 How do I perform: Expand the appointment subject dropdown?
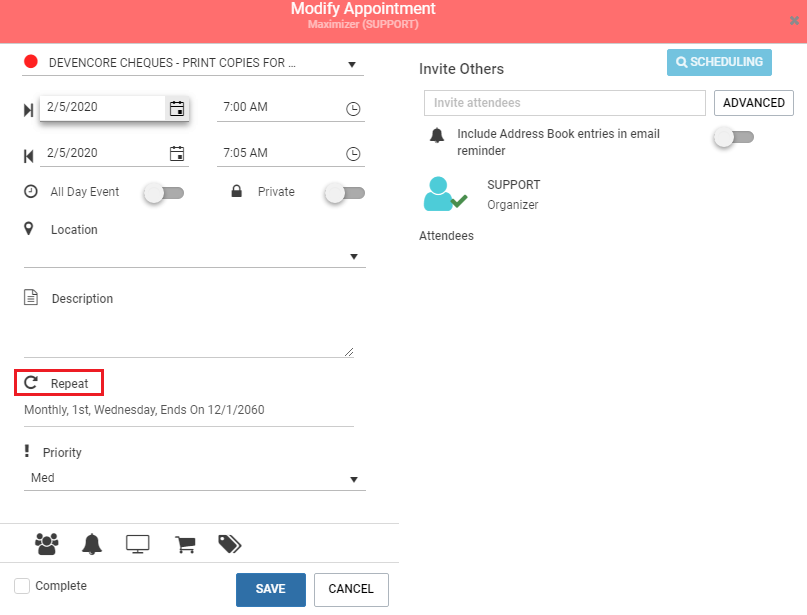point(352,64)
